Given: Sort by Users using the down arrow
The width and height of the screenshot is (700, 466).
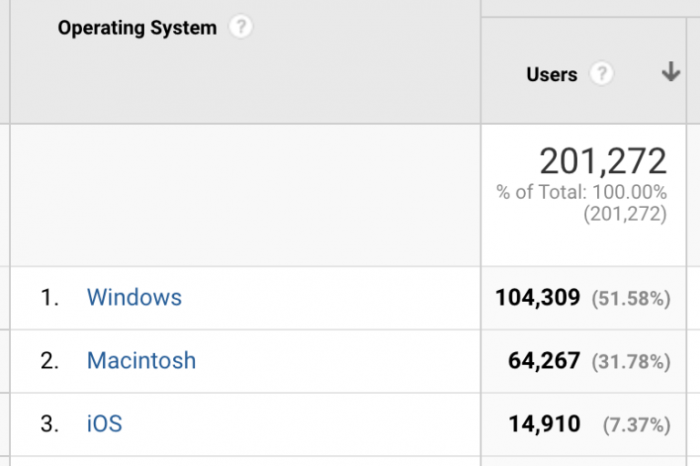Looking at the screenshot, I should (671, 72).
